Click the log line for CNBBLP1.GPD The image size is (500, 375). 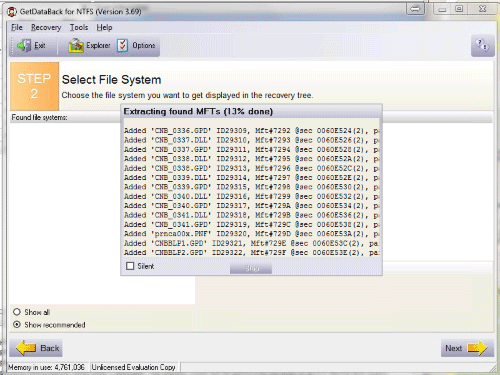[251, 243]
